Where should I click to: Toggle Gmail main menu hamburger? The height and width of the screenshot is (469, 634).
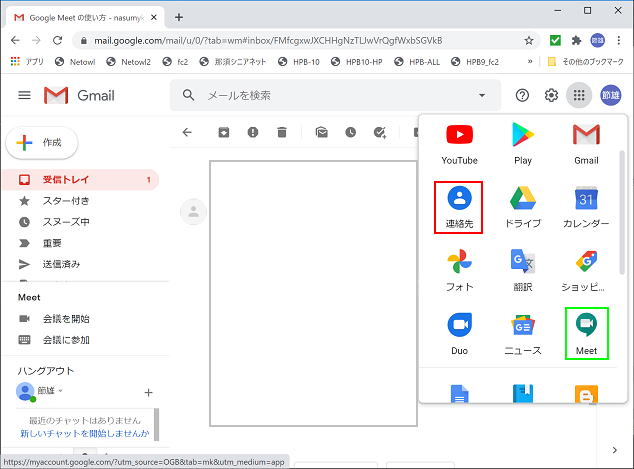pos(24,95)
